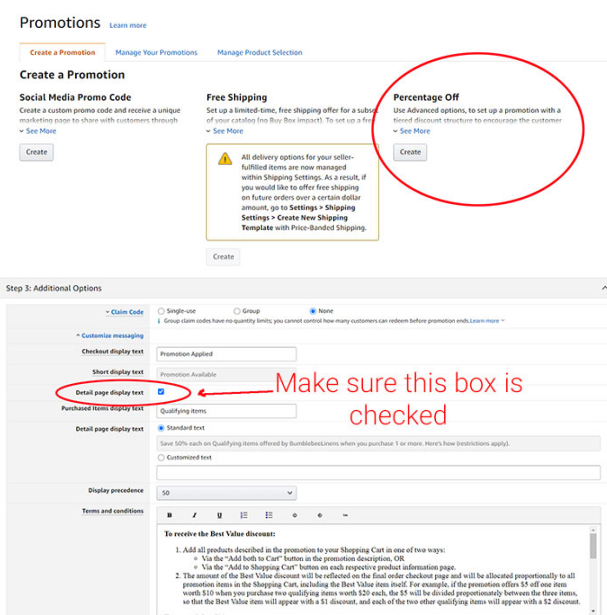Open Create a Promotion tab
The width and height of the screenshot is (607, 615).
[62, 53]
